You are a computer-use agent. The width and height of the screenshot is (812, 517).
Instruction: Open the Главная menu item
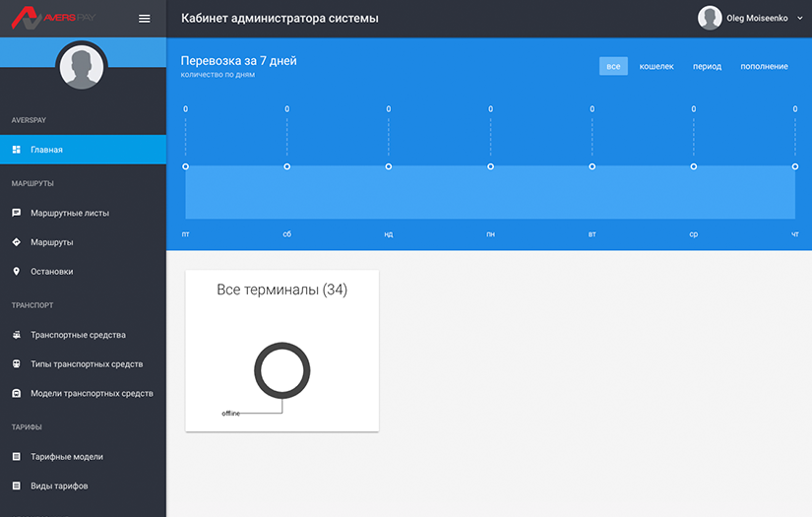tap(83, 150)
